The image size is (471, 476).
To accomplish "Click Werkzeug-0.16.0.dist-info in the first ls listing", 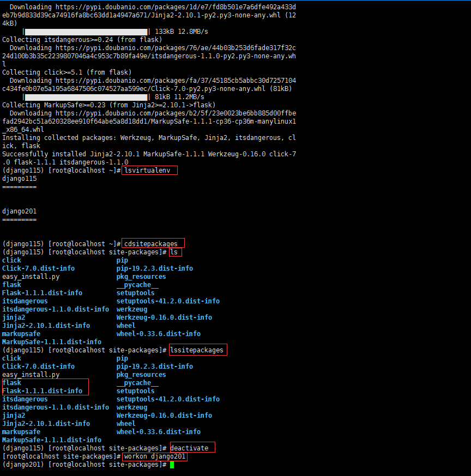I will pyautogui.click(x=164, y=318).
